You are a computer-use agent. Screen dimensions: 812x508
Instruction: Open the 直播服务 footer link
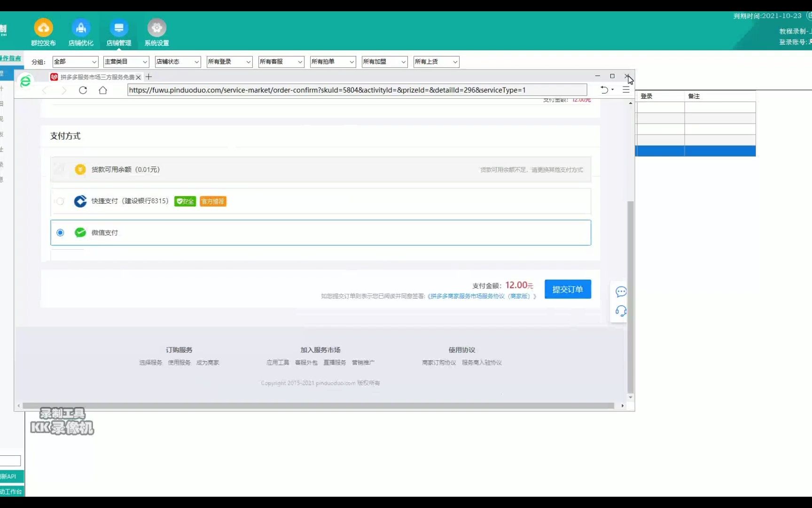point(335,363)
